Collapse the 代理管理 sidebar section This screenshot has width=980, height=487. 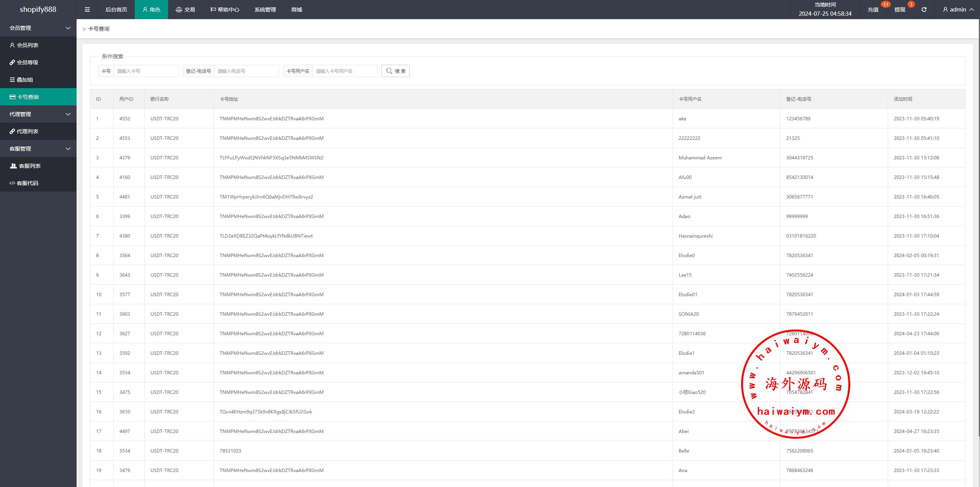click(38, 114)
